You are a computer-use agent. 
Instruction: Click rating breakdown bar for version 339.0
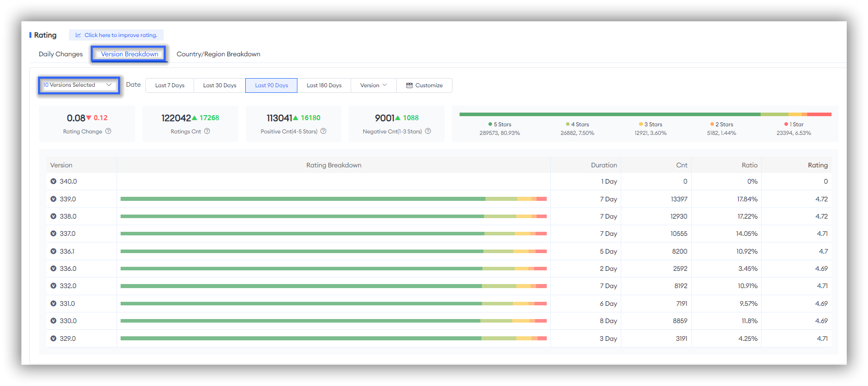point(333,199)
